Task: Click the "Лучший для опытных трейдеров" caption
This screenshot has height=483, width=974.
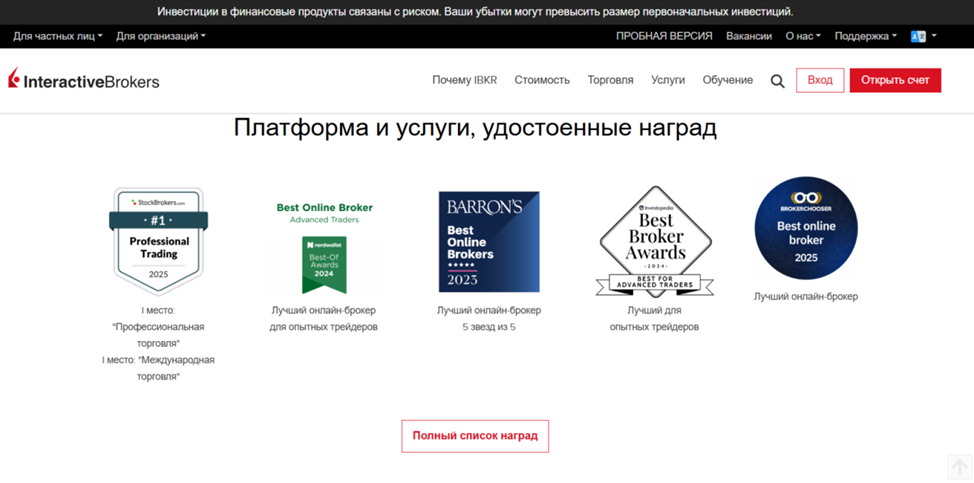Action: click(x=654, y=318)
